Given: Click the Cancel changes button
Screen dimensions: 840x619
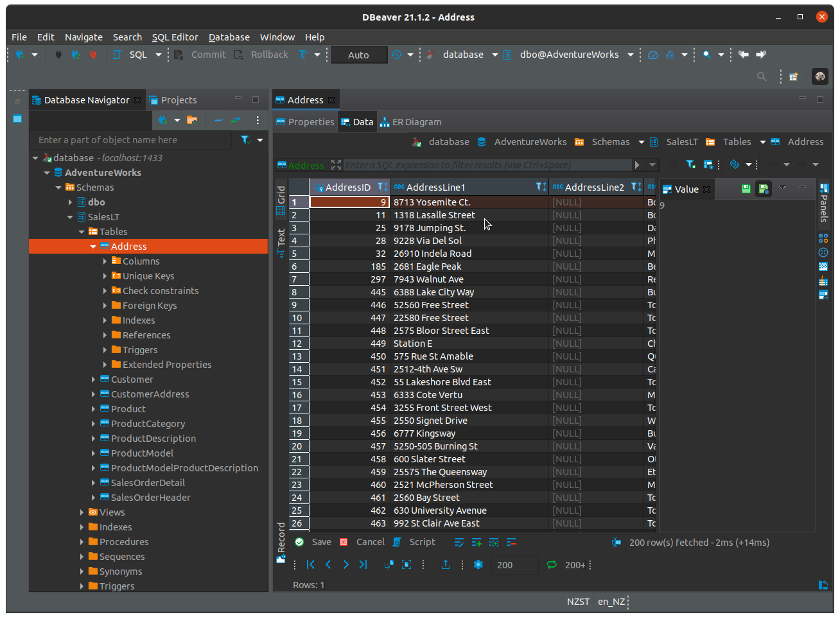Looking at the screenshot, I should tap(363, 543).
